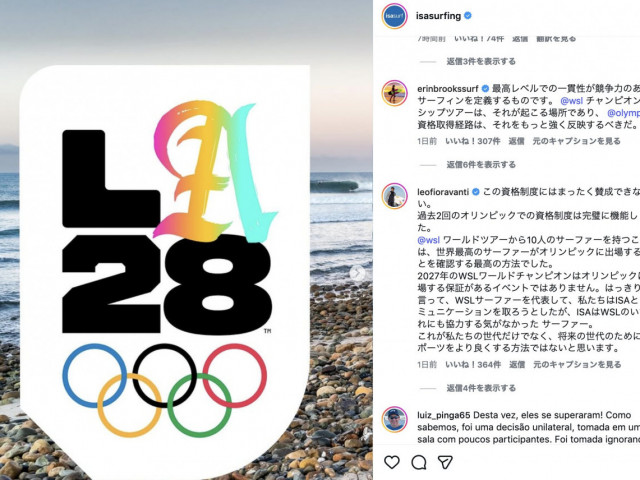Viewport: 640px width, 480px height.
Task: Open isasurfing username link
Action: (x=438, y=16)
